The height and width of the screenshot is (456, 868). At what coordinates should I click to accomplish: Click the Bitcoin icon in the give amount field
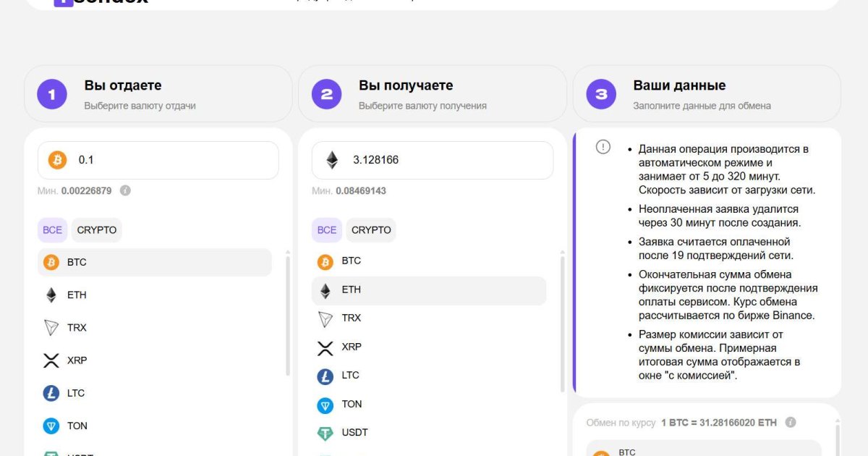click(57, 160)
